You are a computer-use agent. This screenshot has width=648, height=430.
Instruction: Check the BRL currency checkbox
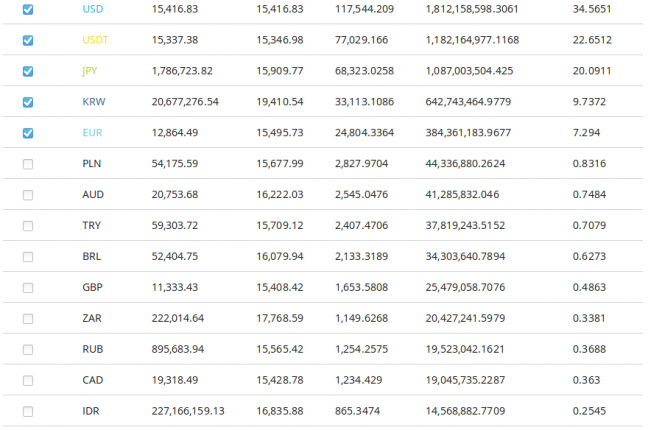tap(28, 257)
